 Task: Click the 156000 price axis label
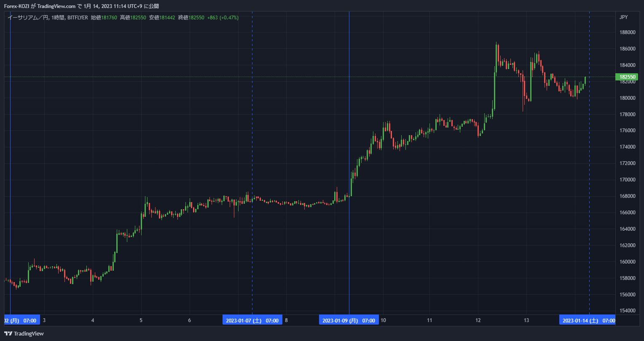point(628,295)
